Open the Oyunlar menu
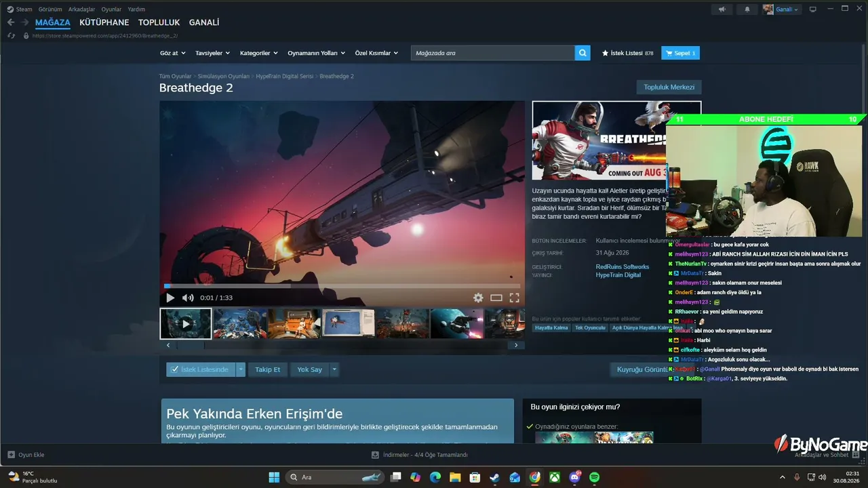Image resolution: width=868 pixels, height=488 pixels. pyautogui.click(x=111, y=9)
